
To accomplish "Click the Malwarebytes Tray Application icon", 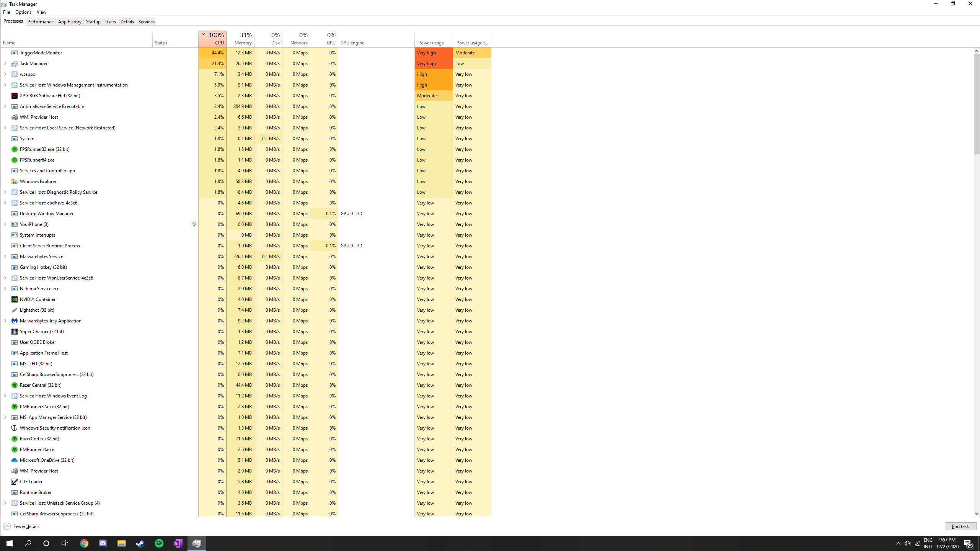I will (x=15, y=321).
